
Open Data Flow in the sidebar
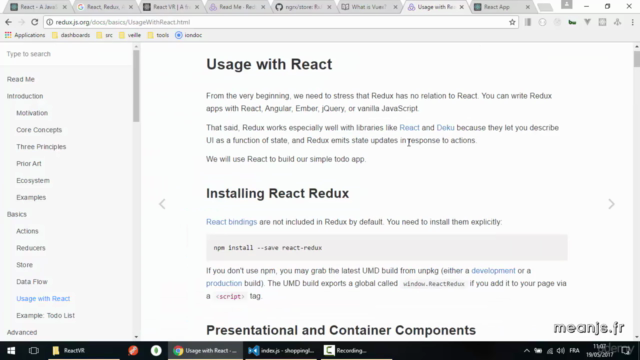32,282
